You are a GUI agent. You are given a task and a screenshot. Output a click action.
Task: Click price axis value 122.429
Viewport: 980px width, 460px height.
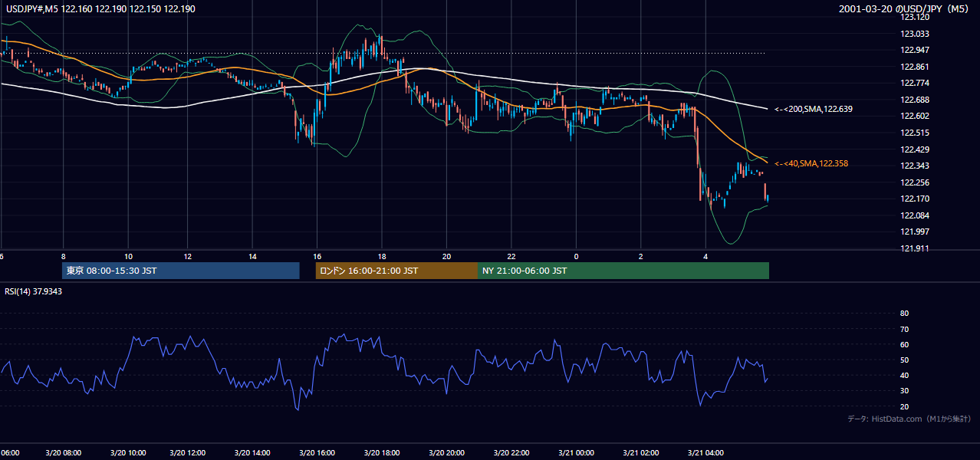914,149
